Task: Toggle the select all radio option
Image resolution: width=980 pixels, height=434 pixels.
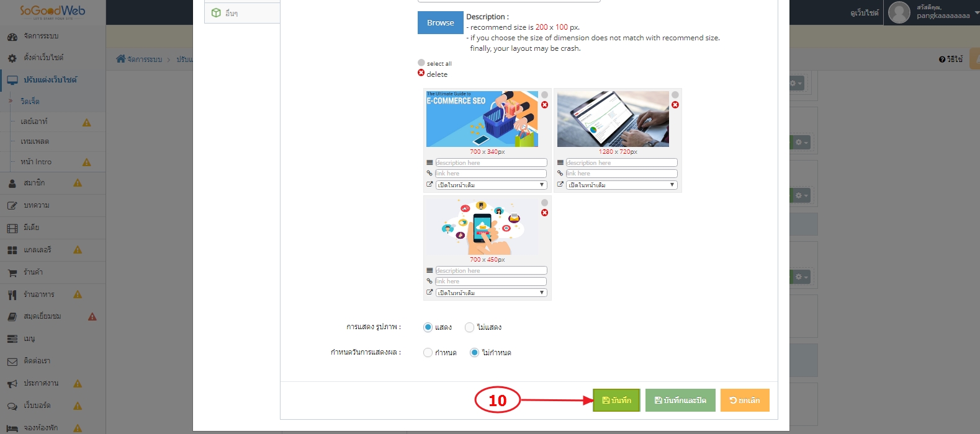Action: [421, 63]
